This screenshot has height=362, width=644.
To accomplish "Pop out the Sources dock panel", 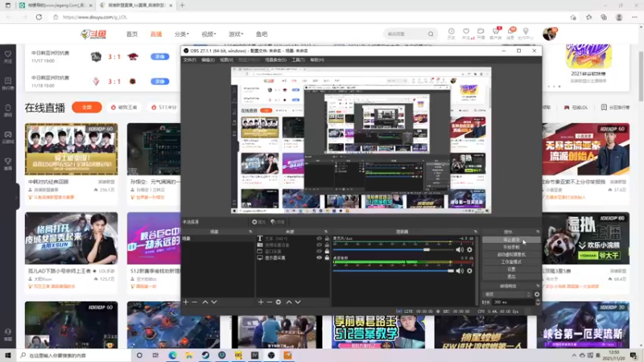I will pos(326,232).
